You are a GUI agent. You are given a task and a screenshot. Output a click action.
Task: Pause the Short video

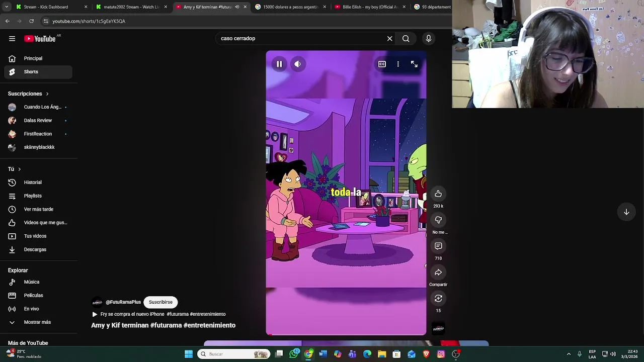pyautogui.click(x=279, y=64)
